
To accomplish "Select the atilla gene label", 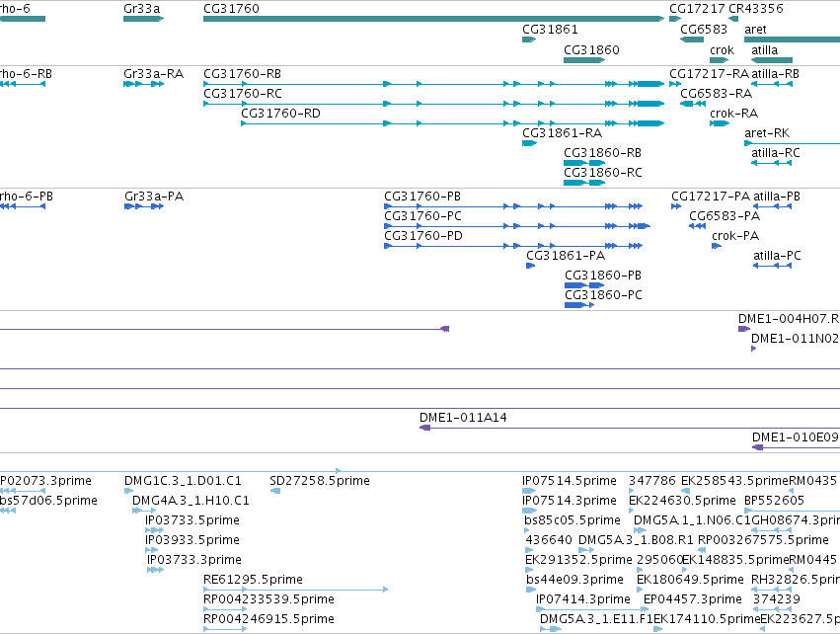I will point(764,49).
